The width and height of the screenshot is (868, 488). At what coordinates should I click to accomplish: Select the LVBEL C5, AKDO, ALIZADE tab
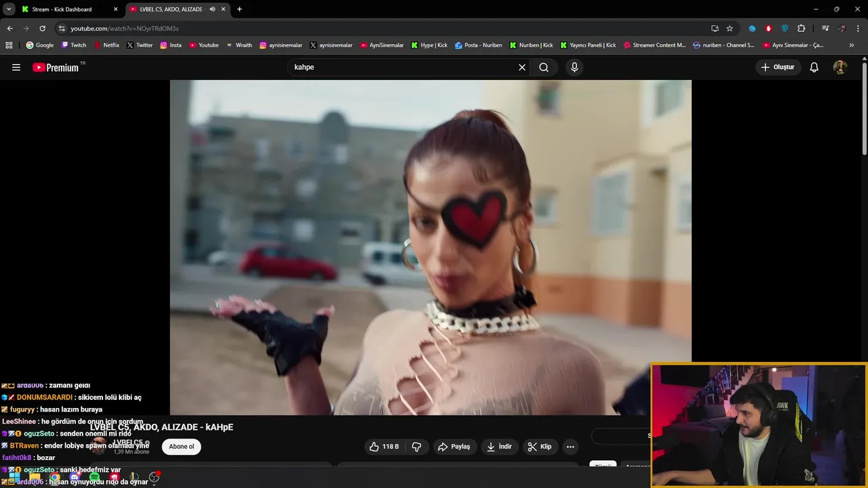[x=178, y=9]
